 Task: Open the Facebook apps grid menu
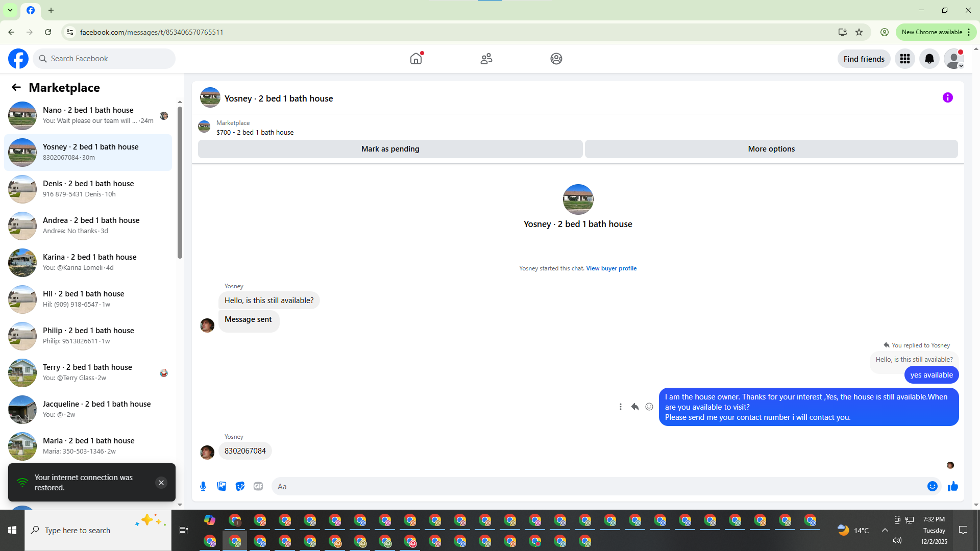point(904,59)
